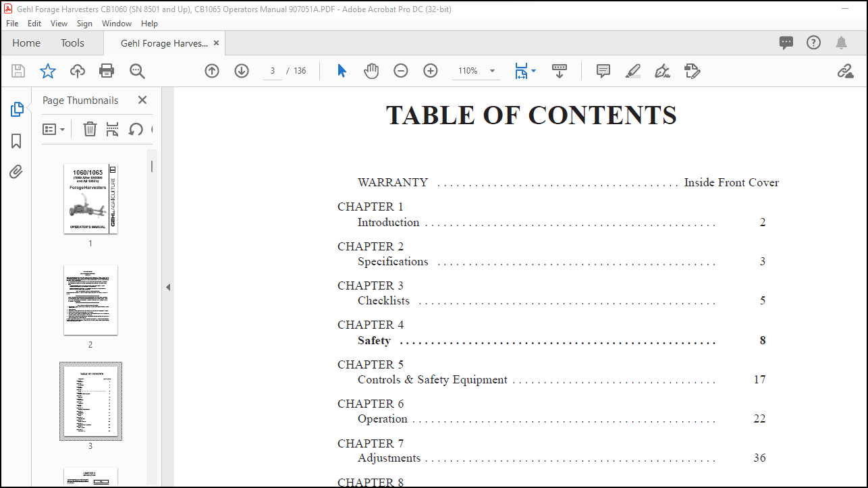The image size is (868, 488).
Task: Save the file with the floppy disk icon
Action: (18, 71)
